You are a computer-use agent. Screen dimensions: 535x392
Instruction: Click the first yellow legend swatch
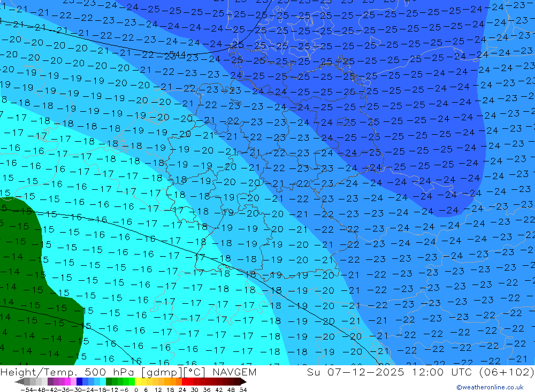point(137,382)
